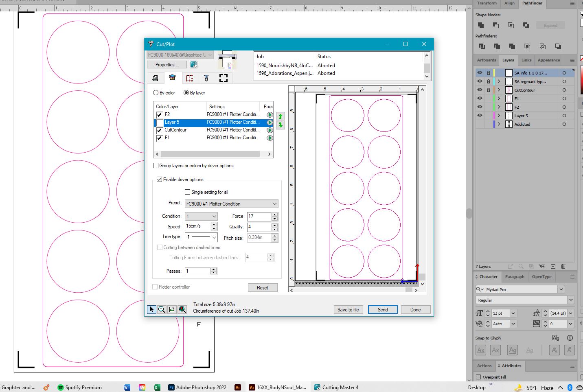Select the zoom magnifier tool in Cut/Plot
The image size is (583, 392).
[162, 309]
